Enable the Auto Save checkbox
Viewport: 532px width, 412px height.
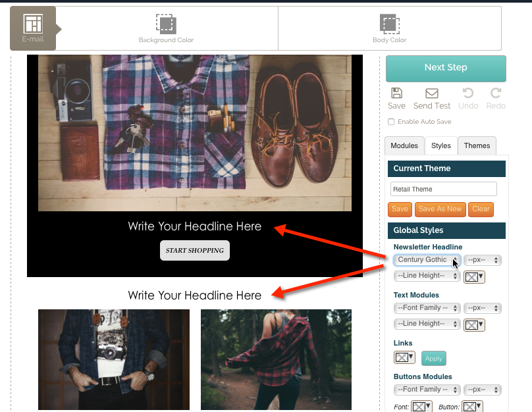391,122
